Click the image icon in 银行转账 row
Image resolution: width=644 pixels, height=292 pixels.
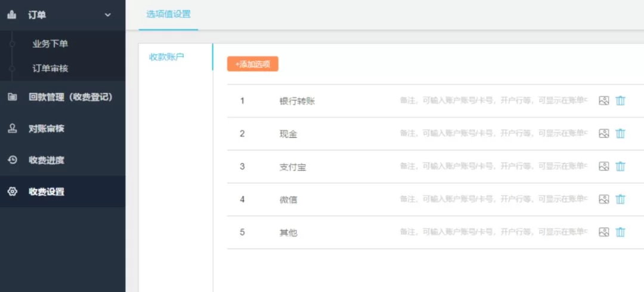pyautogui.click(x=603, y=101)
